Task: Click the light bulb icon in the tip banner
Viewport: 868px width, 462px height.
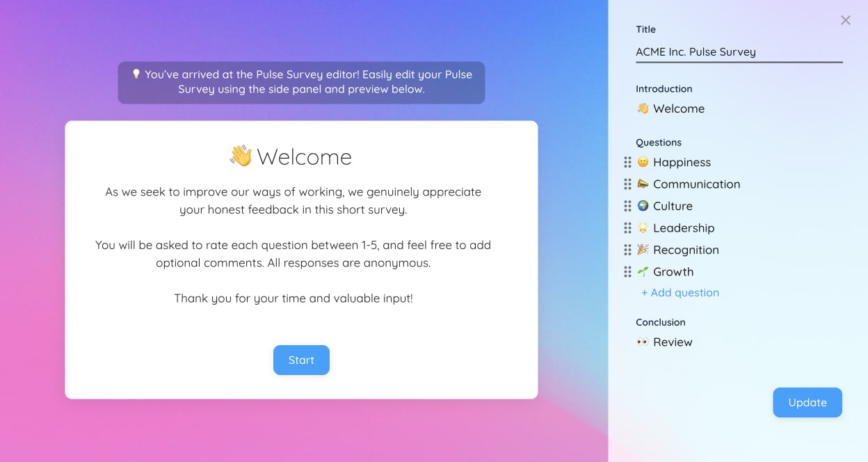Action: [136, 74]
